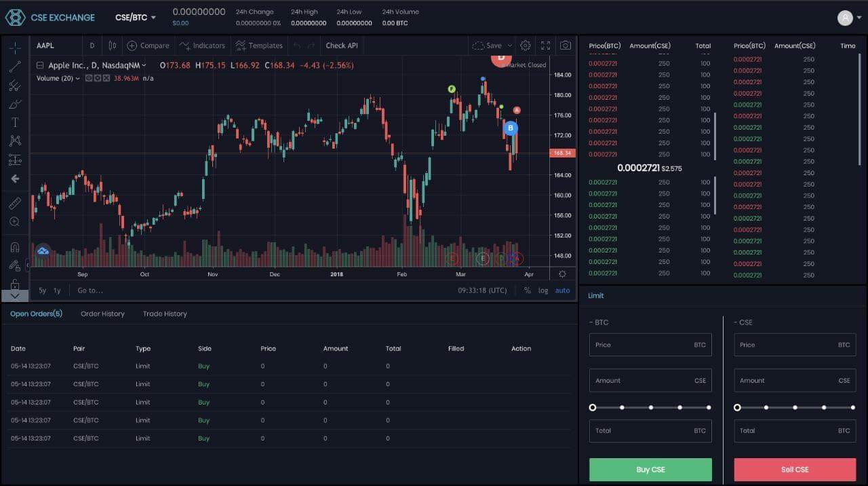
Task: Open the CSE/BTC pair dropdown
Action: tap(136, 17)
